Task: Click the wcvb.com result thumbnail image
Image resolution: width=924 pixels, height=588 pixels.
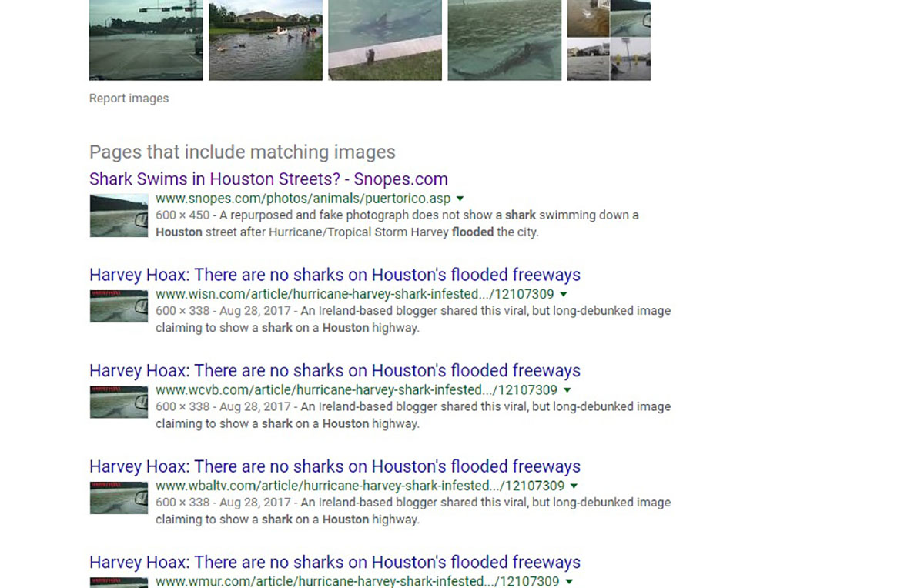Action: (x=119, y=402)
